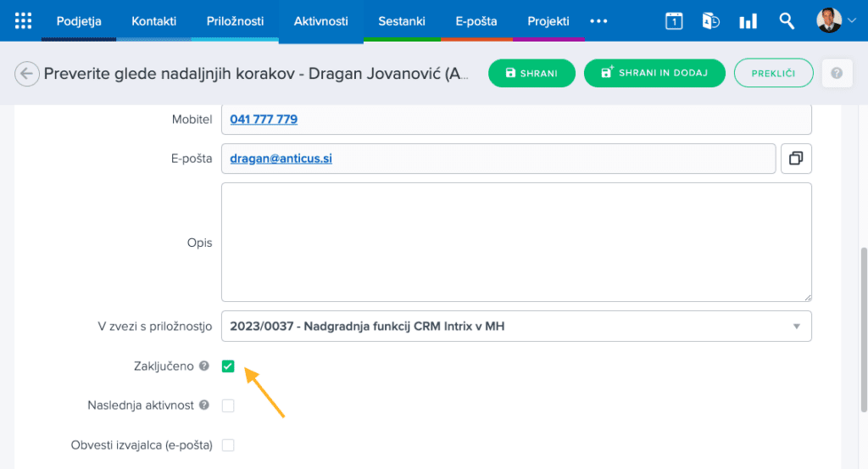This screenshot has height=469, width=868.
Task: Click the Outlook sync icon
Action: [x=710, y=21]
